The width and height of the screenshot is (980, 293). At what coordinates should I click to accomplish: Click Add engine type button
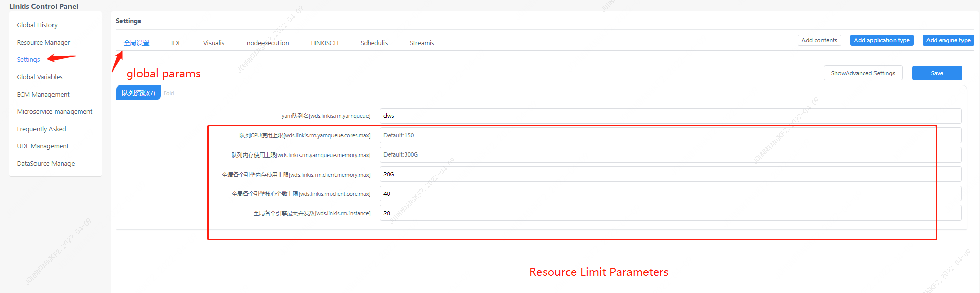(948, 40)
